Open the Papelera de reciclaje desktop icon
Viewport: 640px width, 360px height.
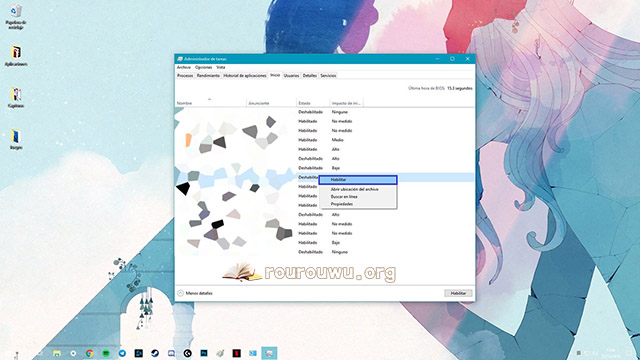point(16,16)
